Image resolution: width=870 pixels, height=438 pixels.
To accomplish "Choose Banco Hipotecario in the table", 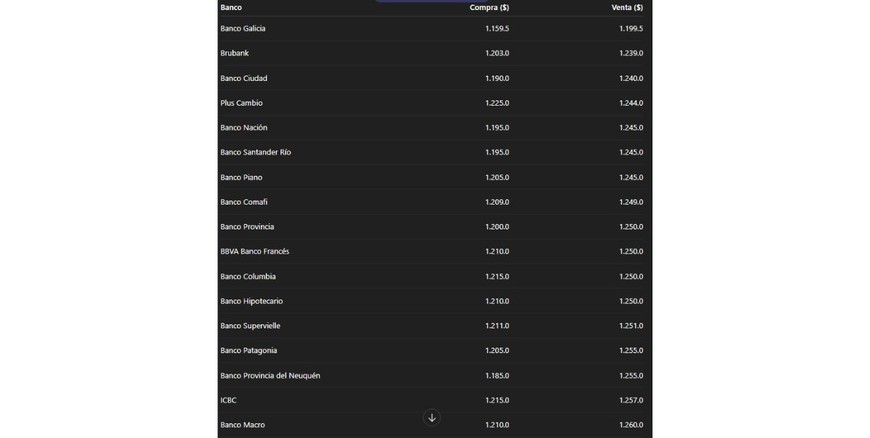I will coord(252,301).
